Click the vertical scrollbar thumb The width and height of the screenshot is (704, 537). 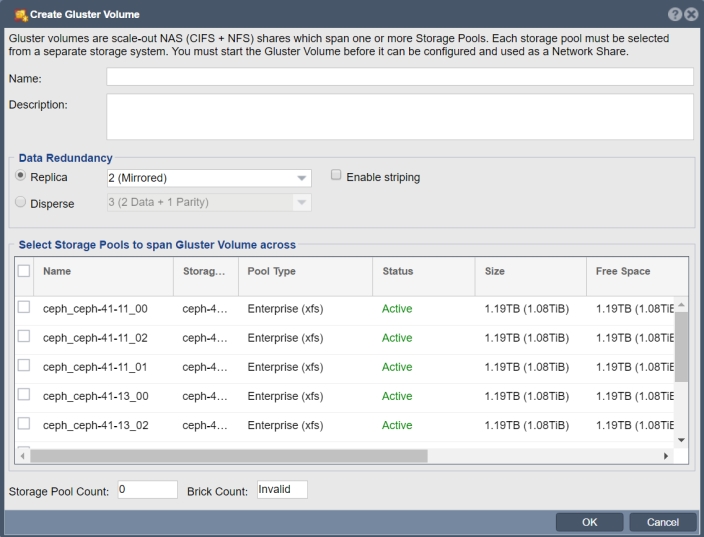coord(681,347)
